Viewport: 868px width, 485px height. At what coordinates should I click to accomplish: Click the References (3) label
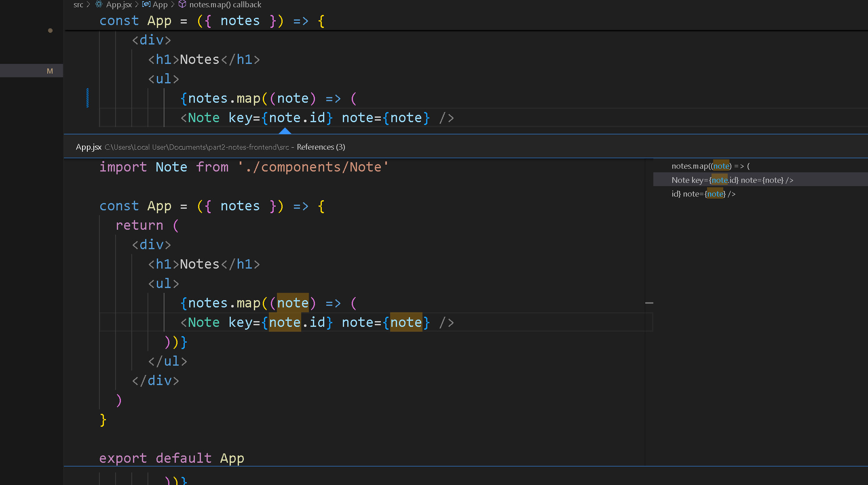tap(321, 147)
